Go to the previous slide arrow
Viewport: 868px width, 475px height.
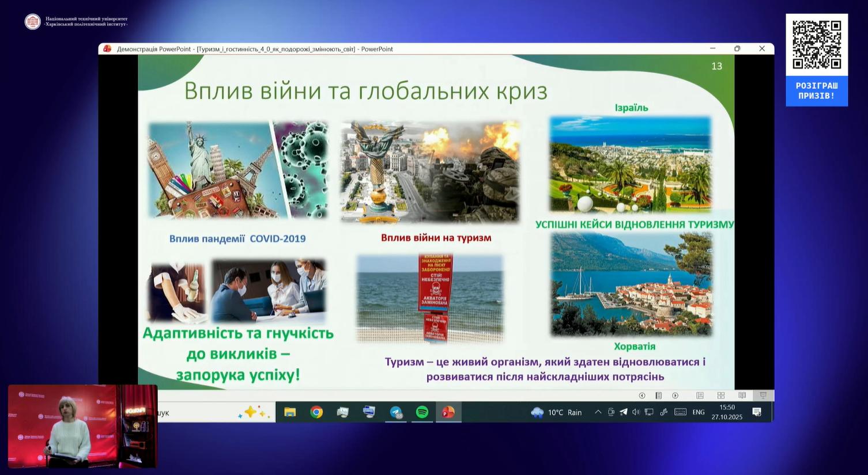[641, 396]
